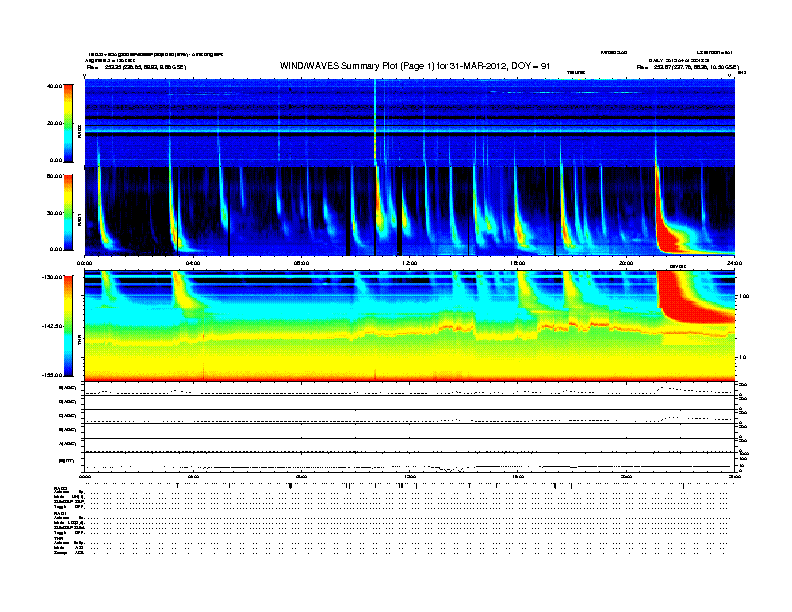Click the red type III burst in RAD1 panel

tap(669, 235)
